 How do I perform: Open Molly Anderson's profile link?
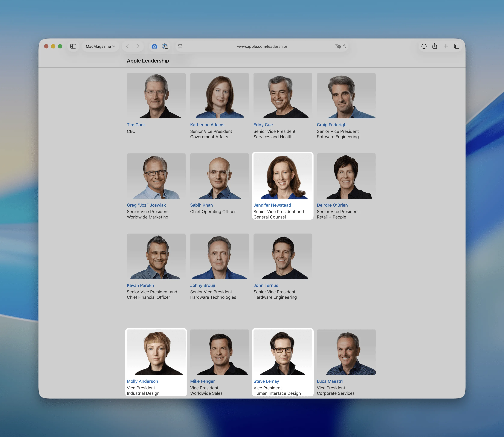(x=142, y=381)
